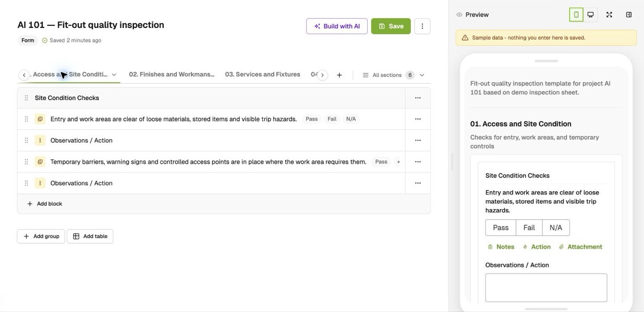This screenshot has width=644, height=312.
Task: Expand preview to fullscreen
Action: pos(609,15)
